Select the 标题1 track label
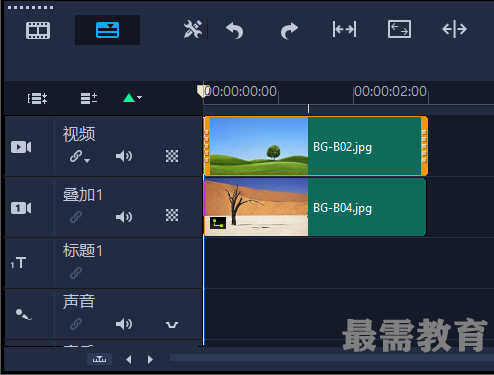This screenshot has height=375, width=494. 83,250
